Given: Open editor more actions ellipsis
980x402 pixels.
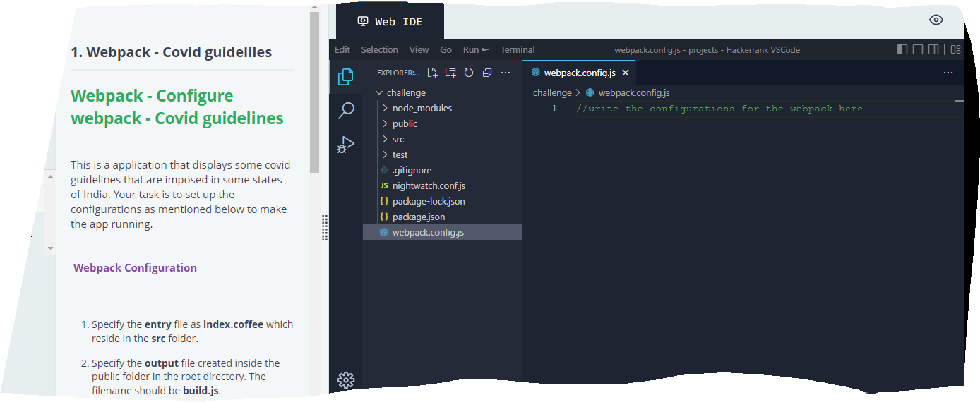Looking at the screenshot, I should (x=948, y=73).
